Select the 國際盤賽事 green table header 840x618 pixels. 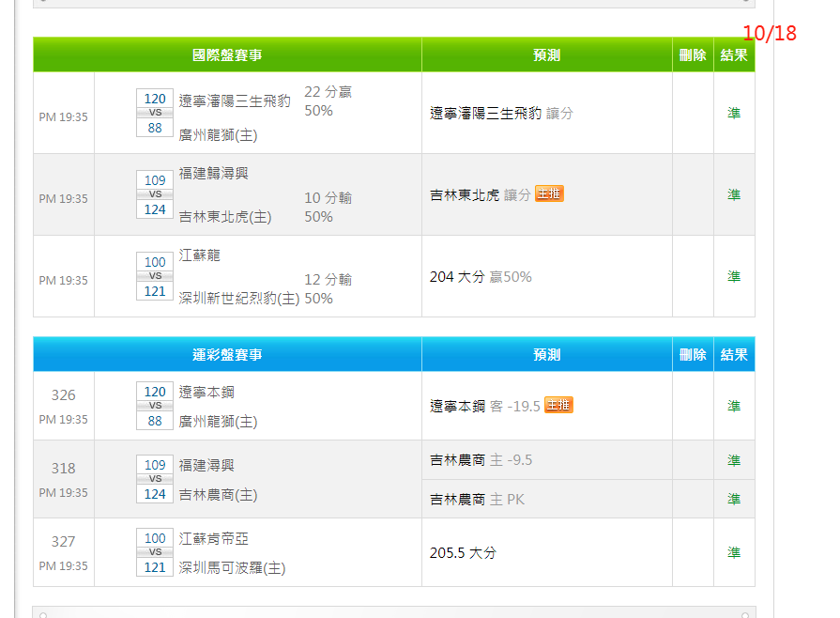click(227, 55)
